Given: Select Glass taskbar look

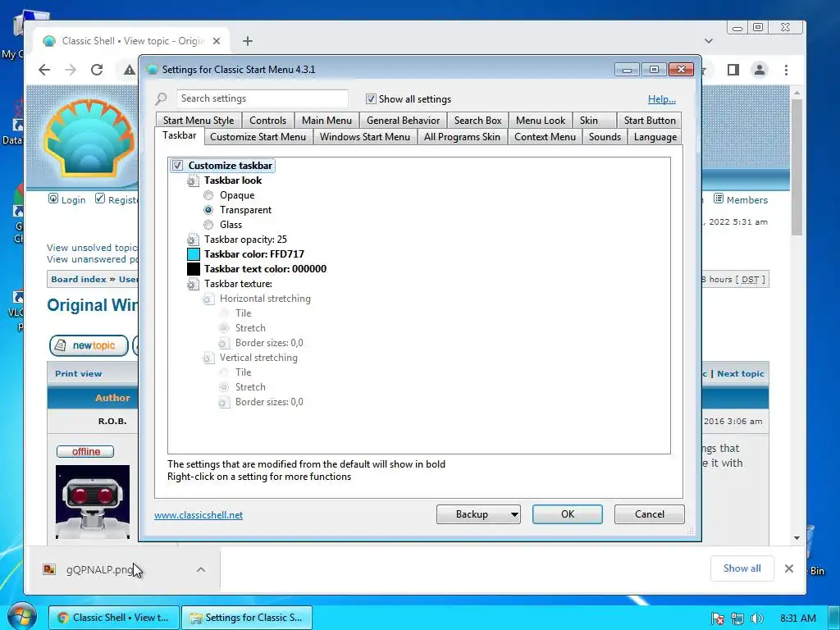Looking at the screenshot, I should (x=208, y=225).
